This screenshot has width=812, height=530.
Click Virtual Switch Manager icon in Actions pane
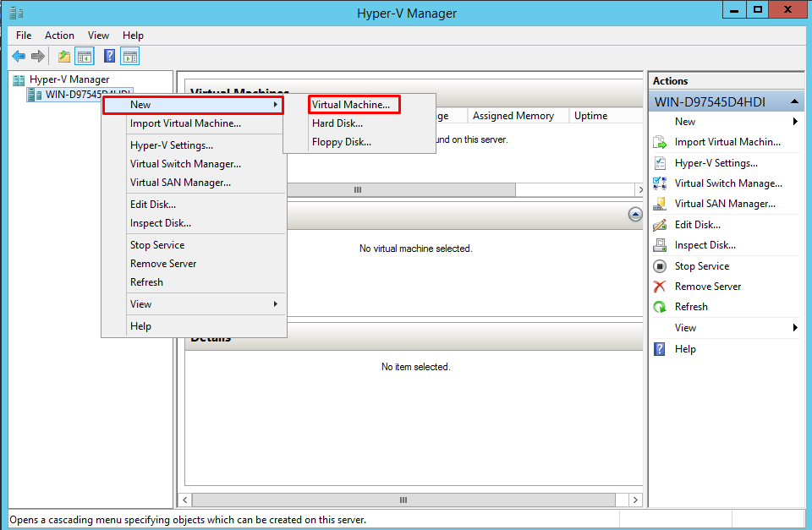[x=660, y=183]
